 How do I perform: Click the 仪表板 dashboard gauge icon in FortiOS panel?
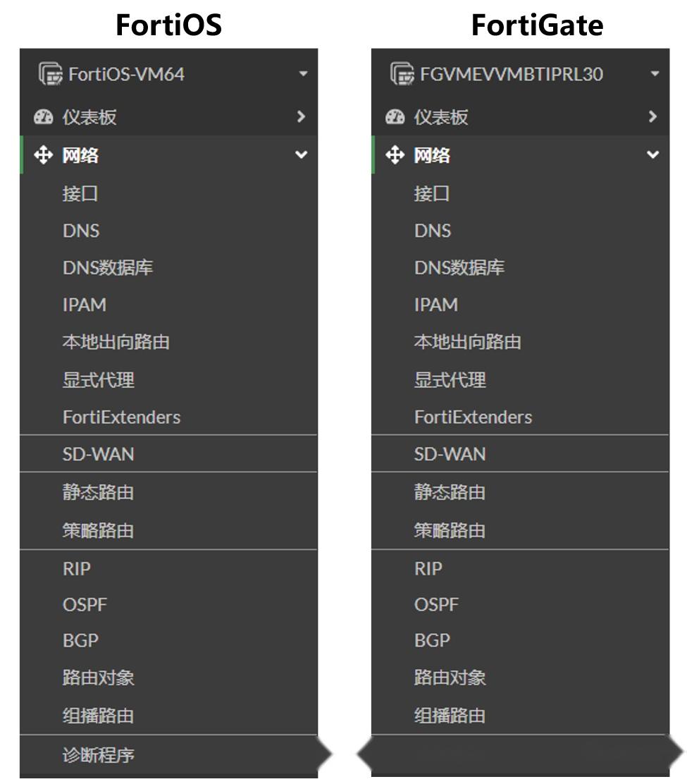click(x=44, y=117)
